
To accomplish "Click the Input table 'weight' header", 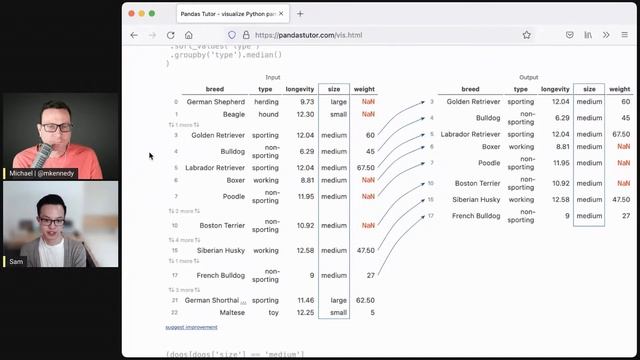I will point(364,89).
